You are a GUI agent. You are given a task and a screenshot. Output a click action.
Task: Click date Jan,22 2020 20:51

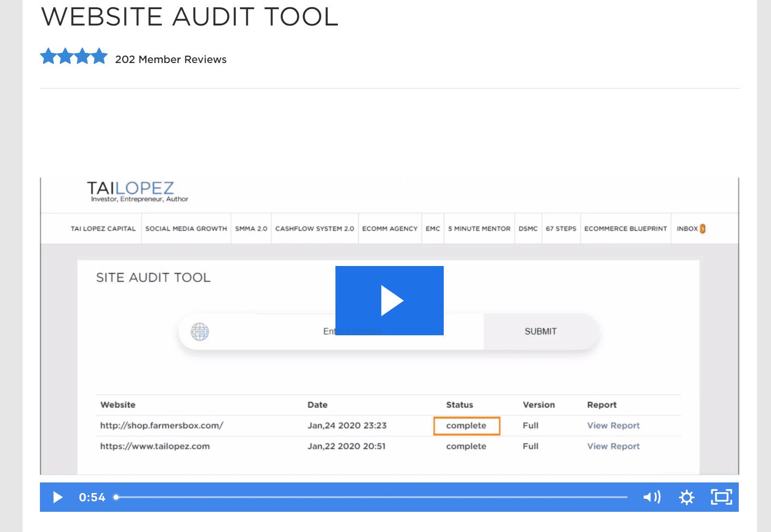pos(347,446)
